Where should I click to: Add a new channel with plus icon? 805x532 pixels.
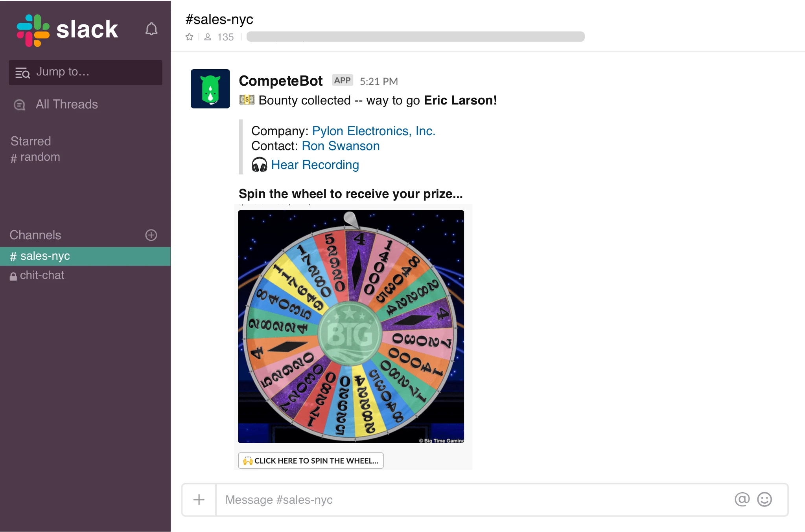(x=151, y=235)
